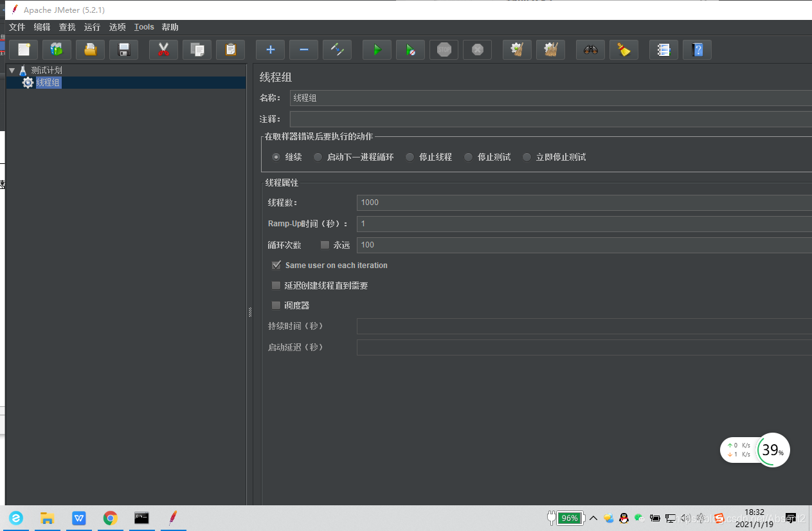Open Chrome from taskbar

click(111, 518)
